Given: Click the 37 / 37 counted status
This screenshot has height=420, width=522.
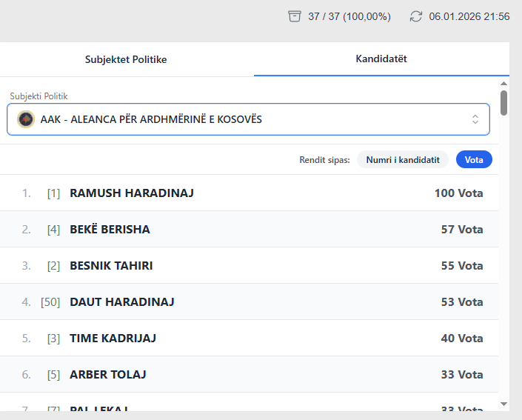Looking at the screenshot, I should [349, 16].
